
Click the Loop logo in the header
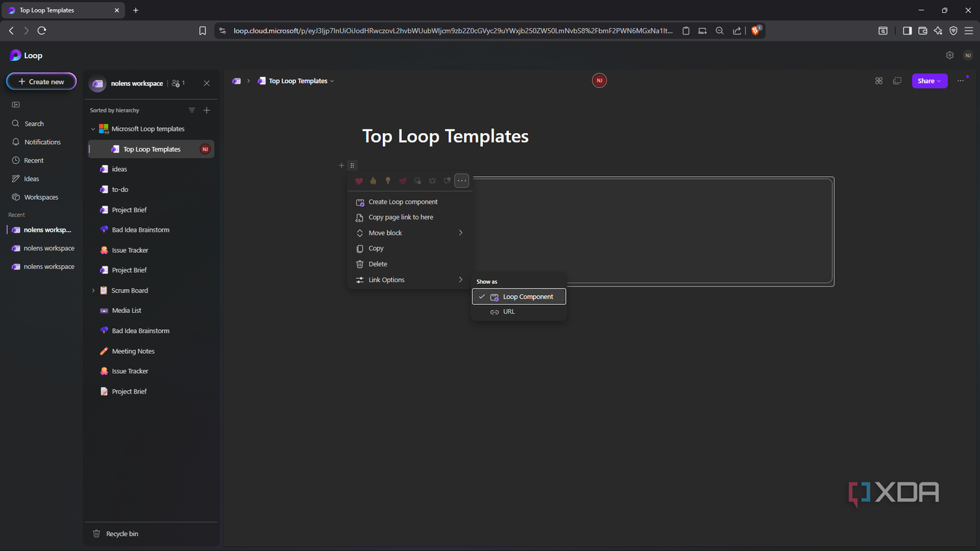pos(26,55)
